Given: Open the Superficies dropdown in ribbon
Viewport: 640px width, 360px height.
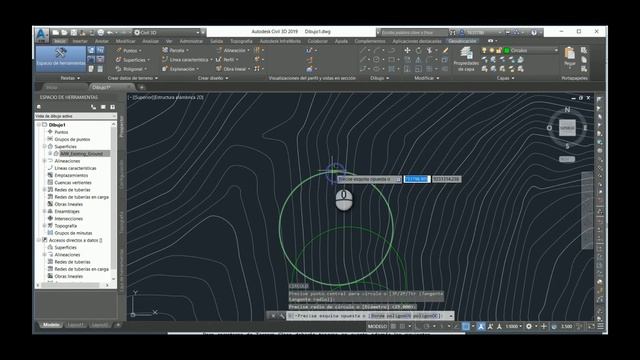Looking at the screenshot, I should tap(133, 60).
